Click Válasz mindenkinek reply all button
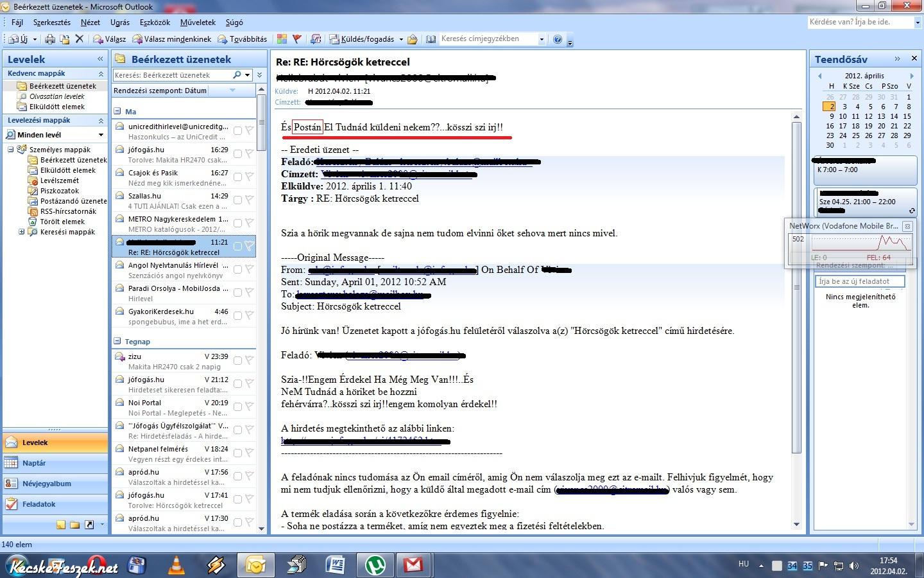 point(172,39)
